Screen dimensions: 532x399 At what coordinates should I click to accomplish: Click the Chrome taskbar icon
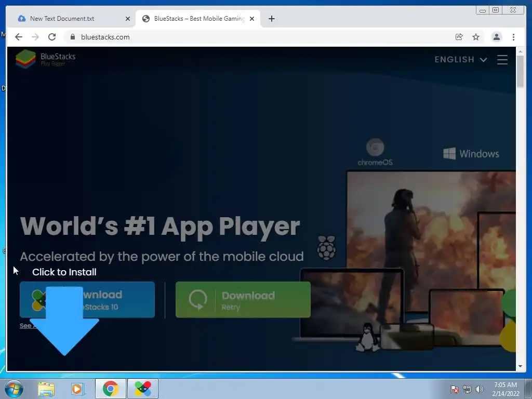110,389
